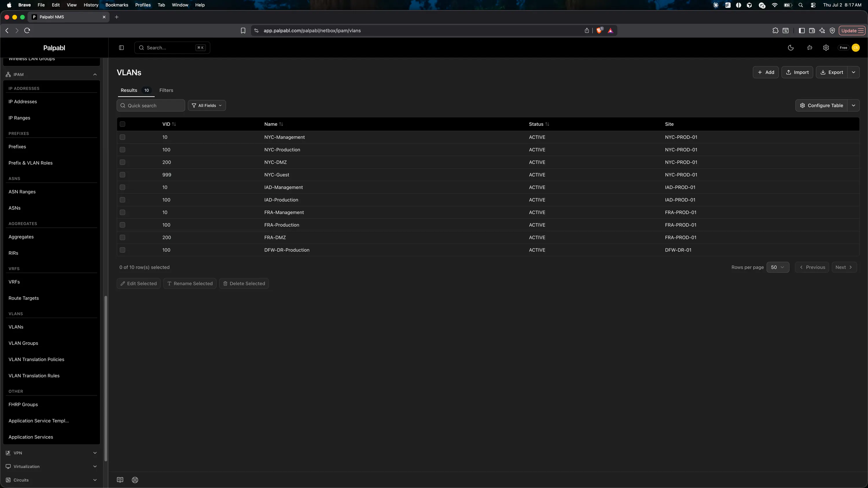The width and height of the screenshot is (868, 488).
Task: Open the share icon in address bar
Action: [587, 31]
